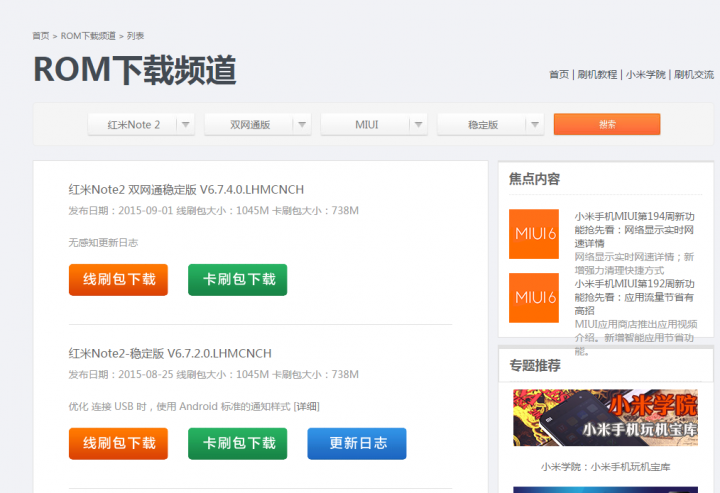Expand the 稳定版 release type dropdown
720x493 pixels.
[490, 124]
